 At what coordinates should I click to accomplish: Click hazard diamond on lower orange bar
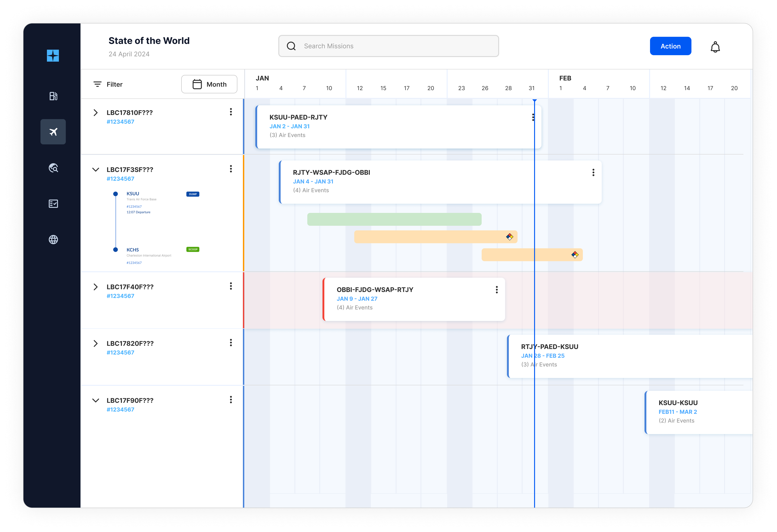coord(575,255)
